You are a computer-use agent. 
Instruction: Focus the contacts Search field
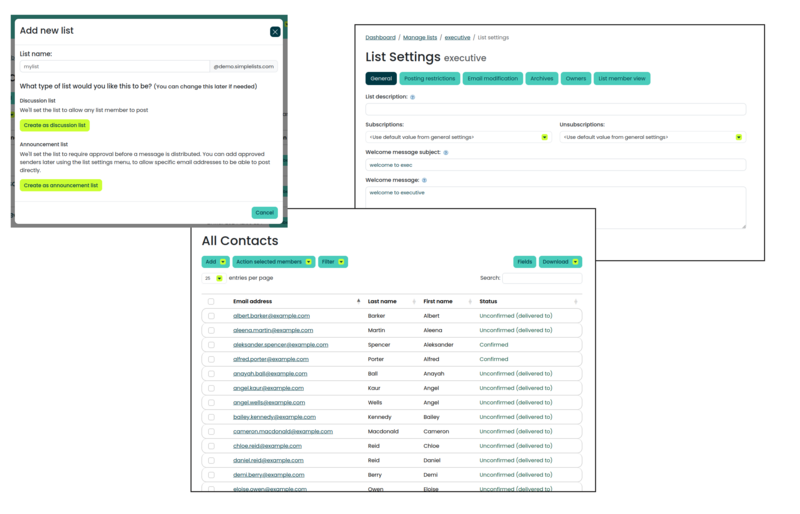[x=542, y=278]
